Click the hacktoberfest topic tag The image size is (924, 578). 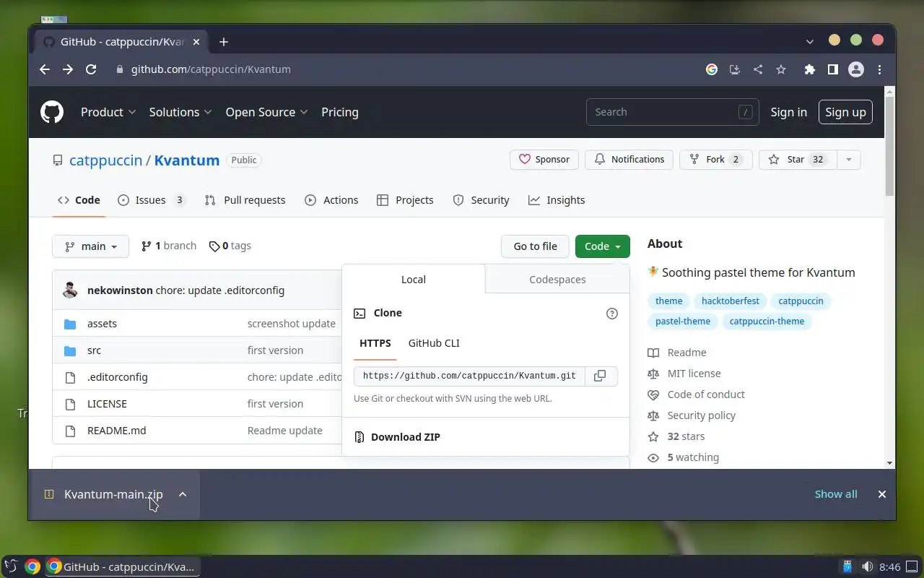tap(731, 301)
